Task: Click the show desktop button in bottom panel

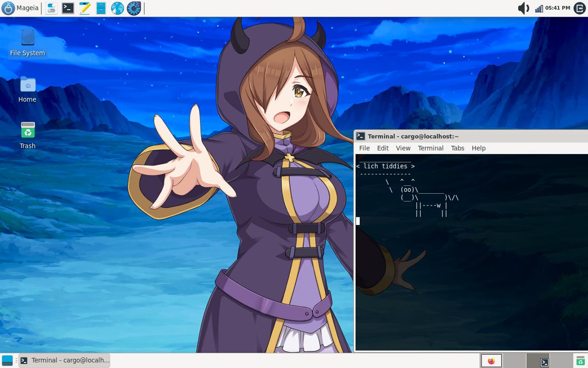Action: [7, 361]
